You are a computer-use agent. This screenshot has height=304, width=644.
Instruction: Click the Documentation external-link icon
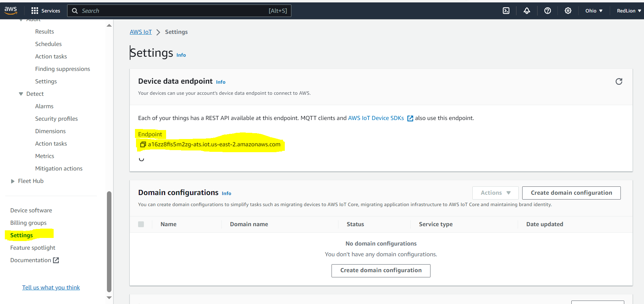pyautogui.click(x=56, y=260)
